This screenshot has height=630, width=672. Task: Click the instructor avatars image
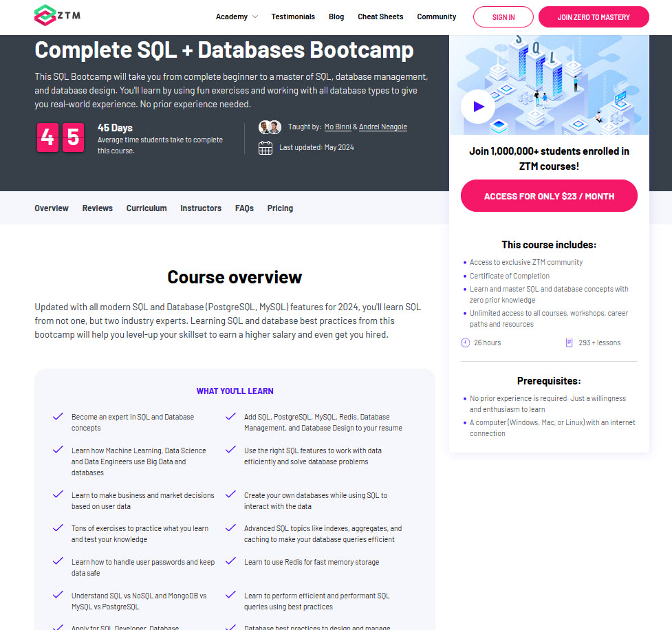(x=270, y=127)
